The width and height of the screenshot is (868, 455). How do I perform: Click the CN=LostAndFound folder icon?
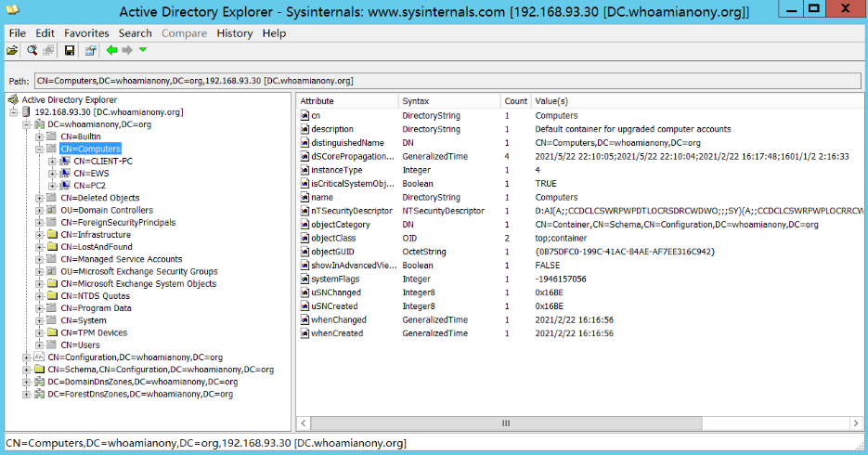click(x=52, y=247)
